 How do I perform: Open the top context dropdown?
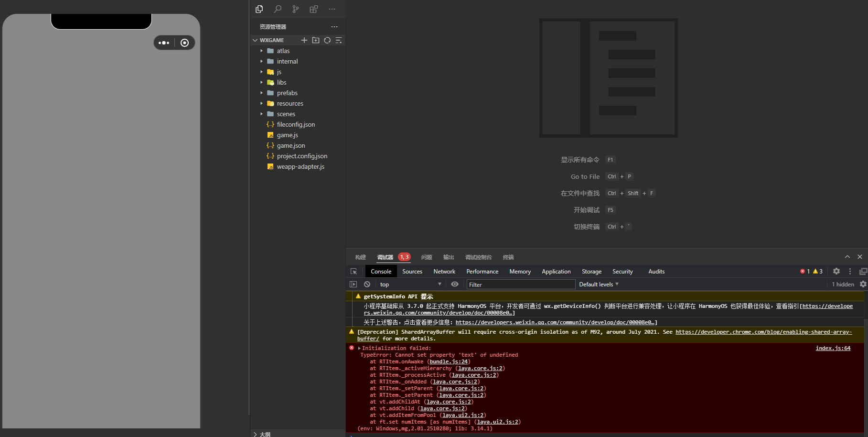coord(410,284)
